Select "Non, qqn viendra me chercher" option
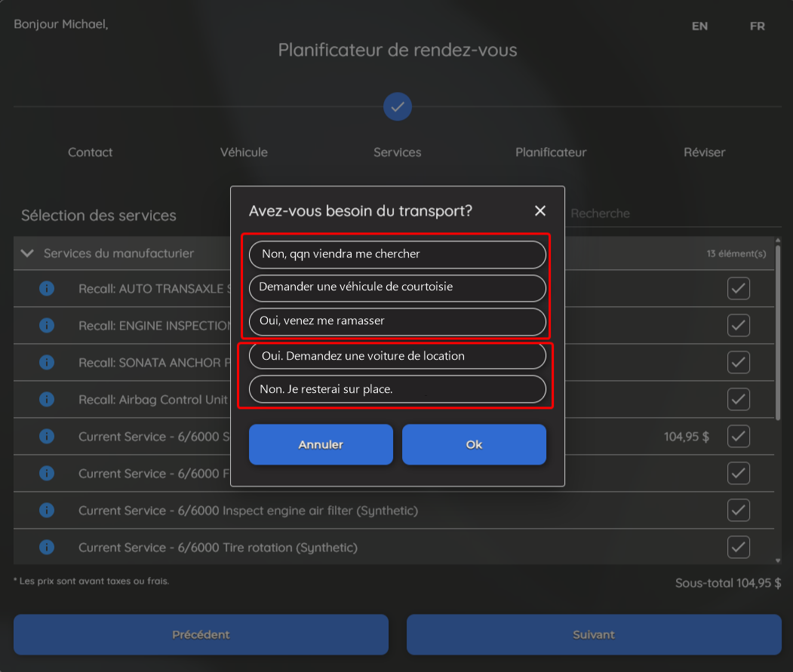 pos(397,254)
